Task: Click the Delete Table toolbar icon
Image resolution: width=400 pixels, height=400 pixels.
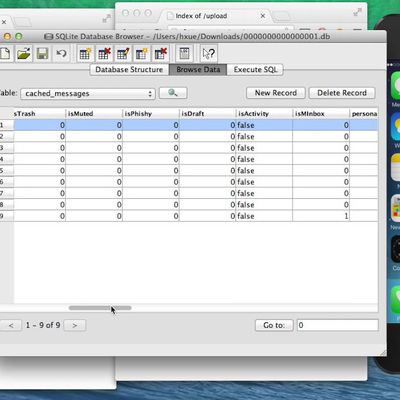Action: point(104,53)
